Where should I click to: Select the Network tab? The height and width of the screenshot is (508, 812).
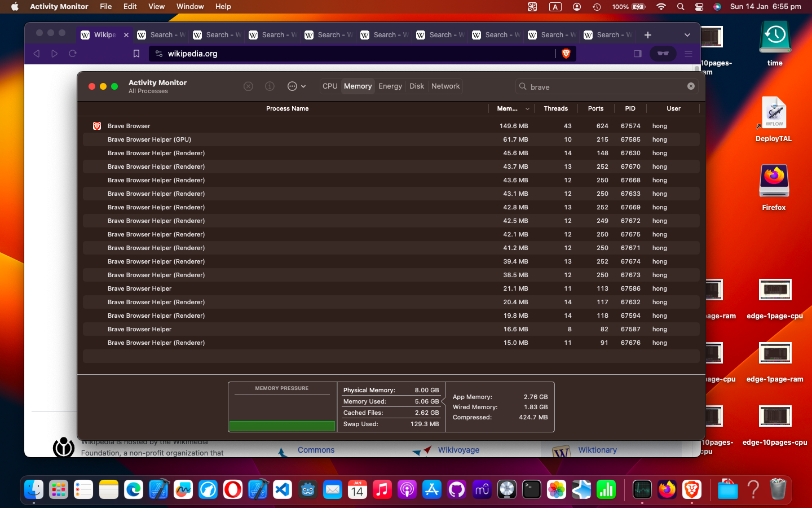click(445, 86)
